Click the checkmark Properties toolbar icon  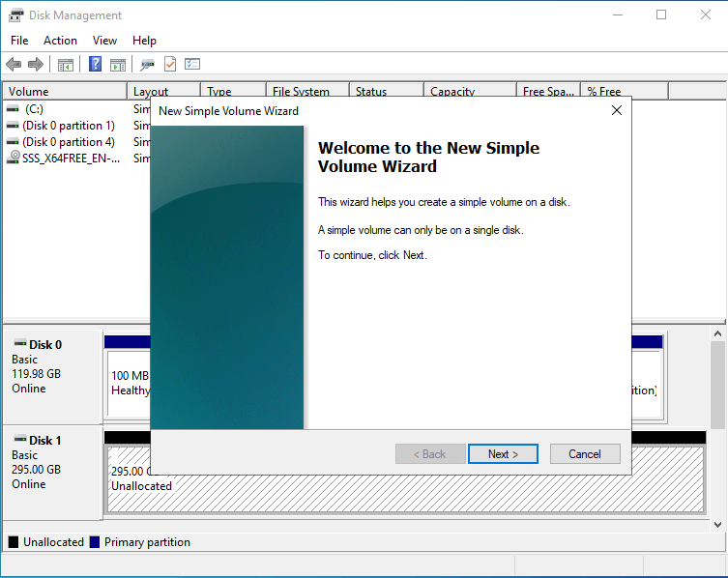point(170,64)
